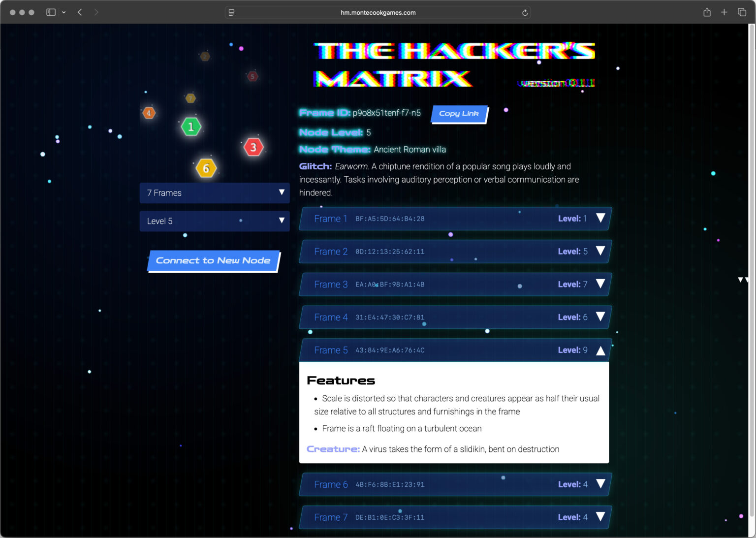This screenshot has width=756, height=538.
Task: Open a new tab with the plus icon
Action: 724,12
